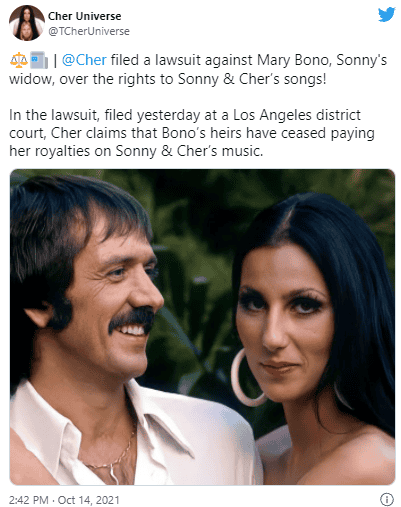
Task: View the 2:42 PM timestamp link
Action: [29, 500]
